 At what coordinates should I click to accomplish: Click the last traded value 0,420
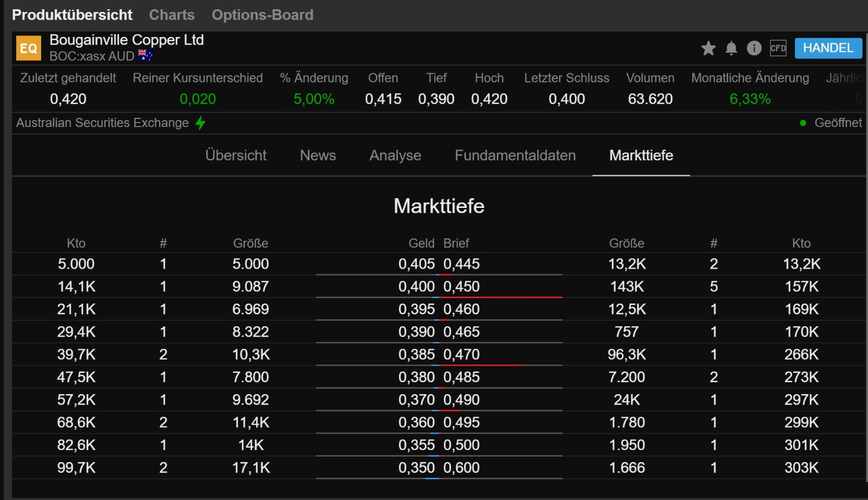tap(68, 99)
